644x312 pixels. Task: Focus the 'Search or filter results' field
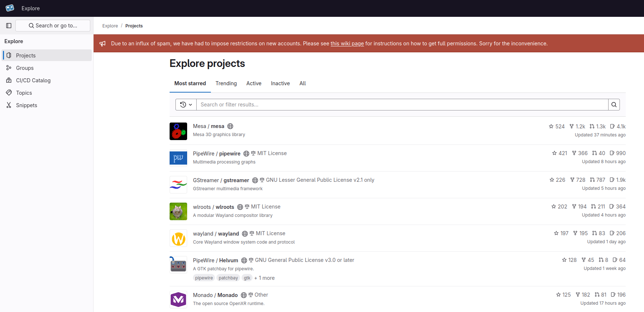coord(402,105)
